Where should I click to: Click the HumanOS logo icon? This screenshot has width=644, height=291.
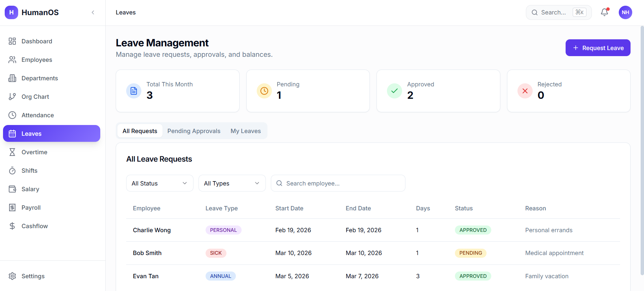tap(11, 12)
